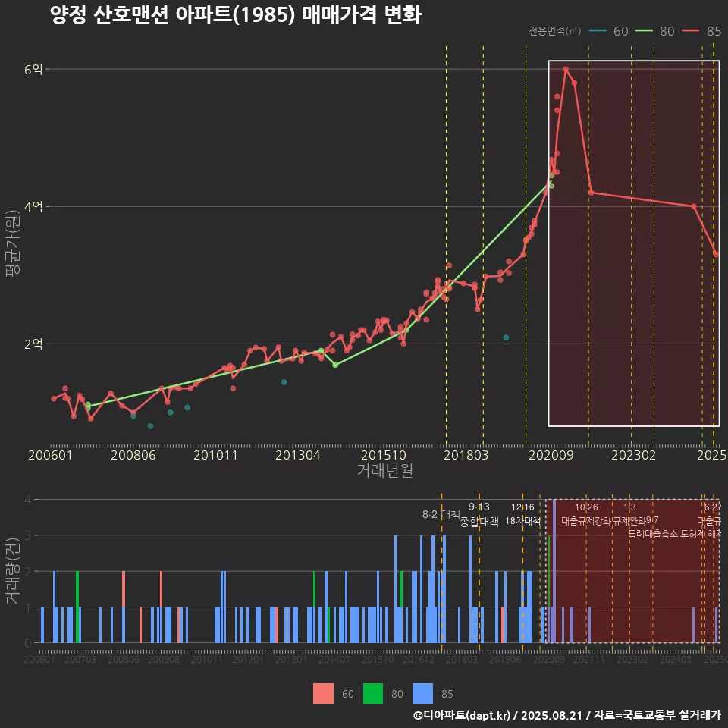Click the 60㎡ teal line legend entry
Image resolution: width=728 pixels, height=728 pixels.
pyautogui.click(x=608, y=31)
